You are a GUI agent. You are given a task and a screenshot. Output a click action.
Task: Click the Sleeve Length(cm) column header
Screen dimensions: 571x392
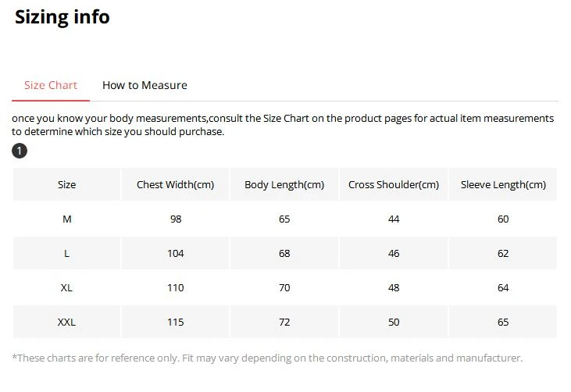[x=503, y=185]
